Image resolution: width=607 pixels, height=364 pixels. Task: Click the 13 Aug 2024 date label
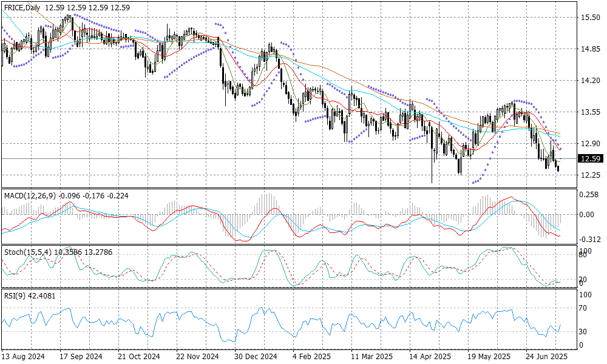tap(24, 357)
